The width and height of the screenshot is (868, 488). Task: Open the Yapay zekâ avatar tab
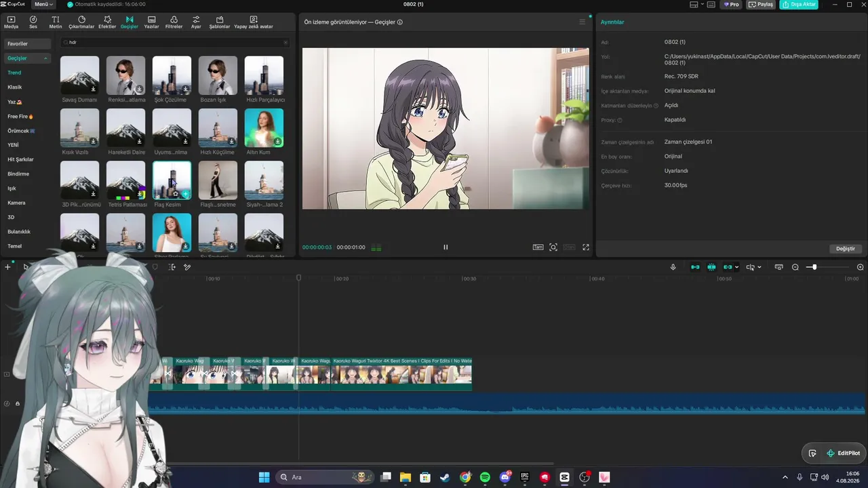tap(254, 22)
